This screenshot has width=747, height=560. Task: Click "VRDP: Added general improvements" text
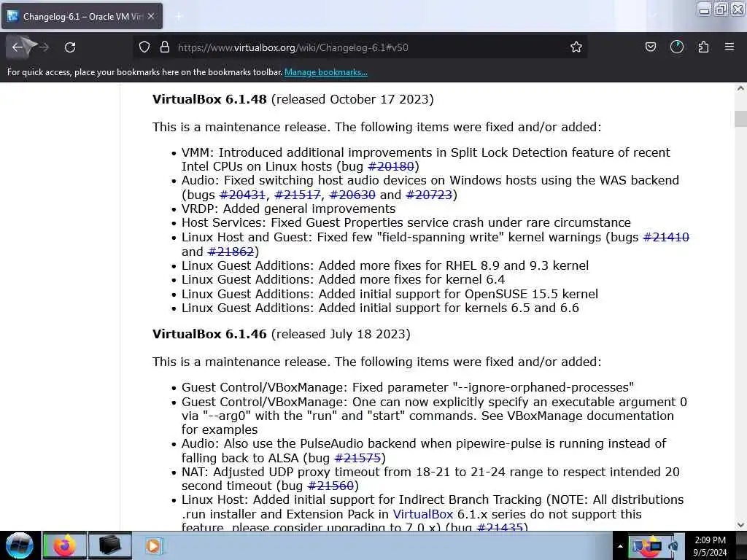click(288, 209)
